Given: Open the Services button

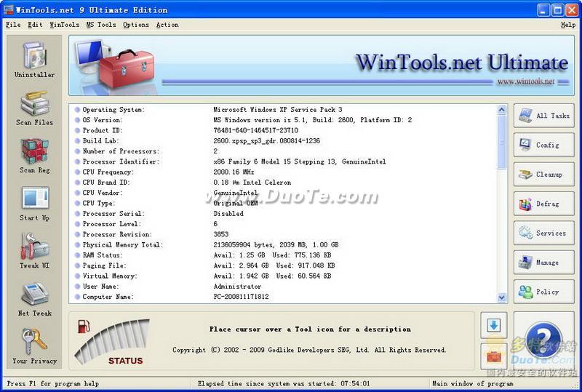Looking at the screenshot, I should tap(543, 233).
